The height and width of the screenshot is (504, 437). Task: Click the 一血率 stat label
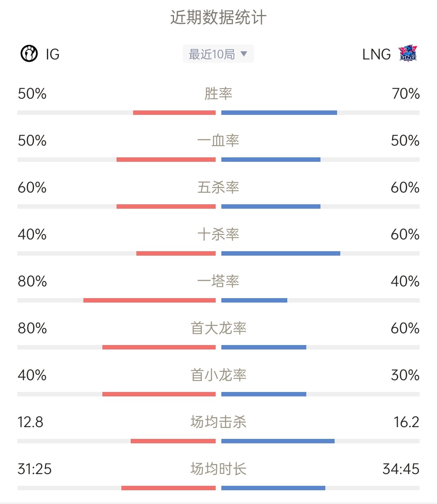(218, 140)
